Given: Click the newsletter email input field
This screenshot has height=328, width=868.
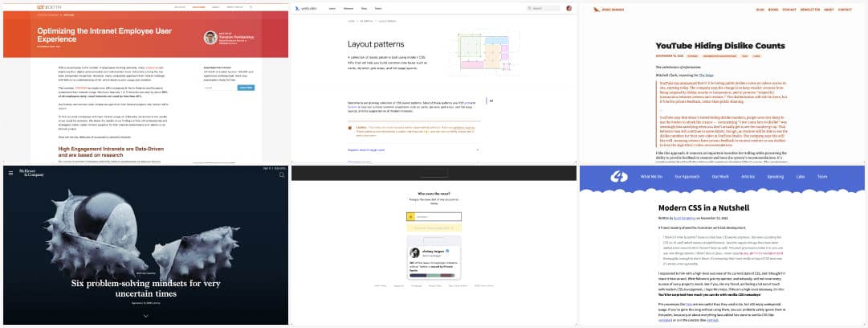Looking at the screenshot, I should click(219, 88).
